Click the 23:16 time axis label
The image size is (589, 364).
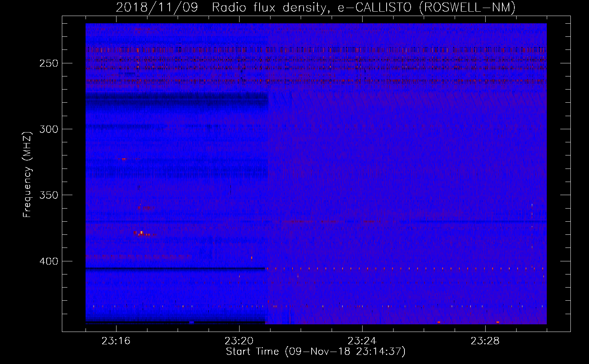tap(116, 341)
